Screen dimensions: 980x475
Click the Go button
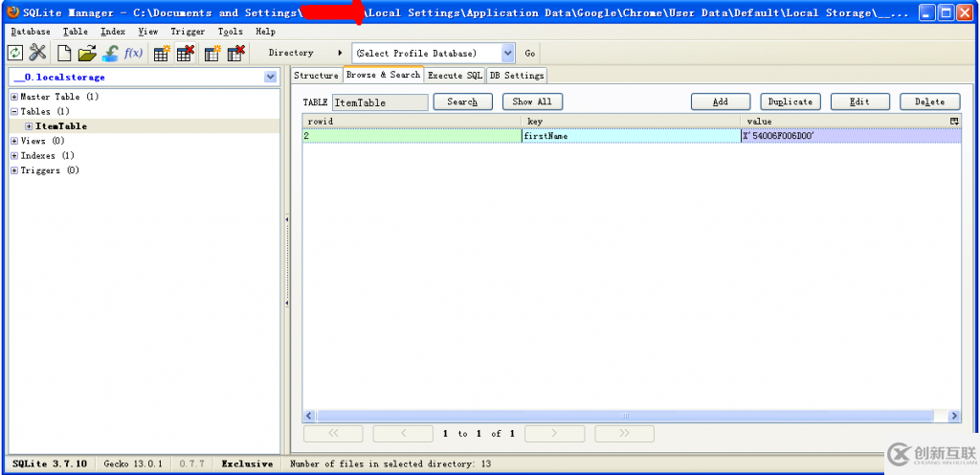point(530,53)
